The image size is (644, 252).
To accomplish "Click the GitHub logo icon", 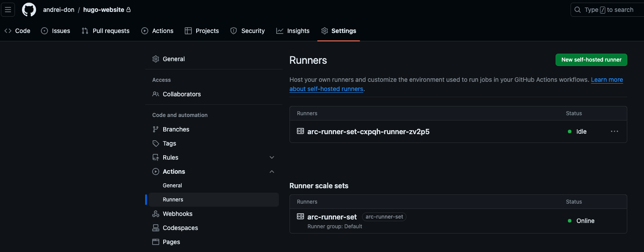I will click(29, 10).
